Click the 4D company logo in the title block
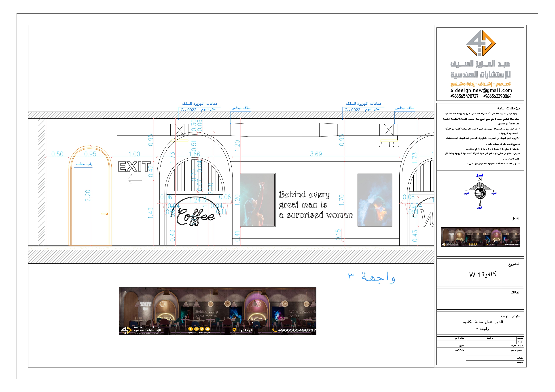The height and width of the screenshot is (392, 555). coord(481,43)
